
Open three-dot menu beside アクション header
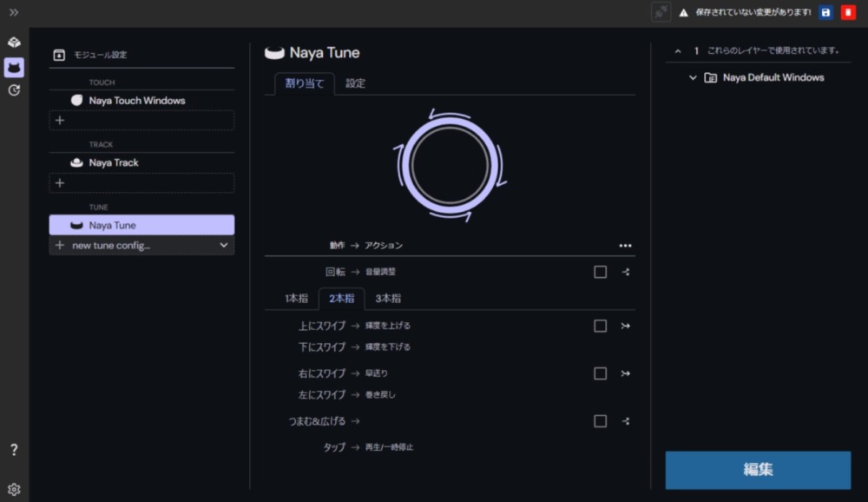click(625, 246)
